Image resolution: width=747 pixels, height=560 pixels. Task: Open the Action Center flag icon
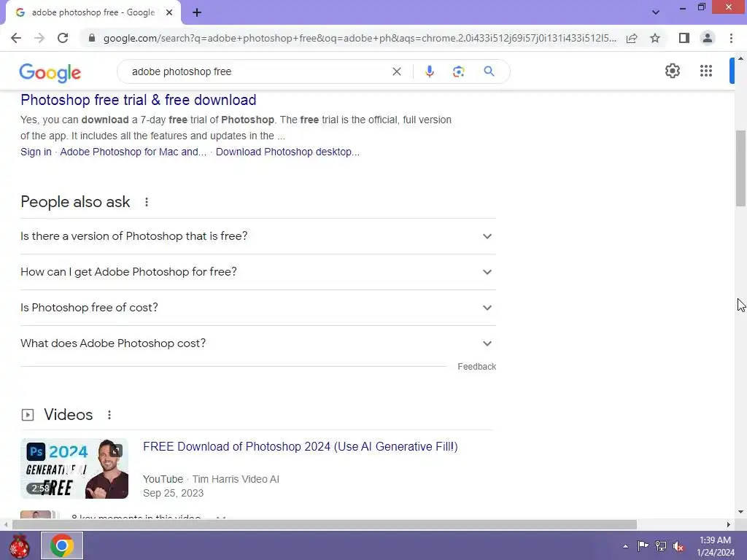(x=643, y=545)
